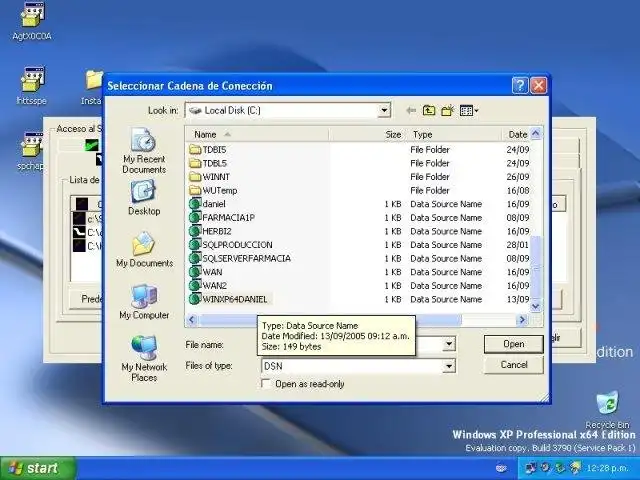This screenshot has width=640, height=480.
Task: Select the HERBI2 data source file
Action: pyautogui.click(x=210, y=231)
